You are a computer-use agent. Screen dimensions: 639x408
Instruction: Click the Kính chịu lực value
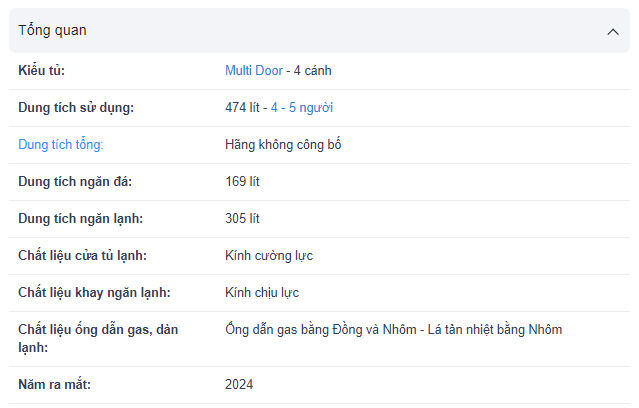[262, 293]
